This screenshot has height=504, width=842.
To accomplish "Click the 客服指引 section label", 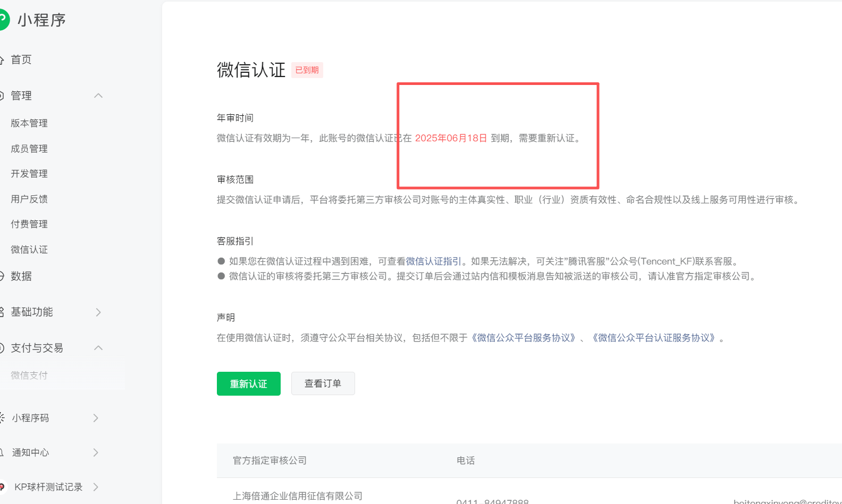I will 235,241.
